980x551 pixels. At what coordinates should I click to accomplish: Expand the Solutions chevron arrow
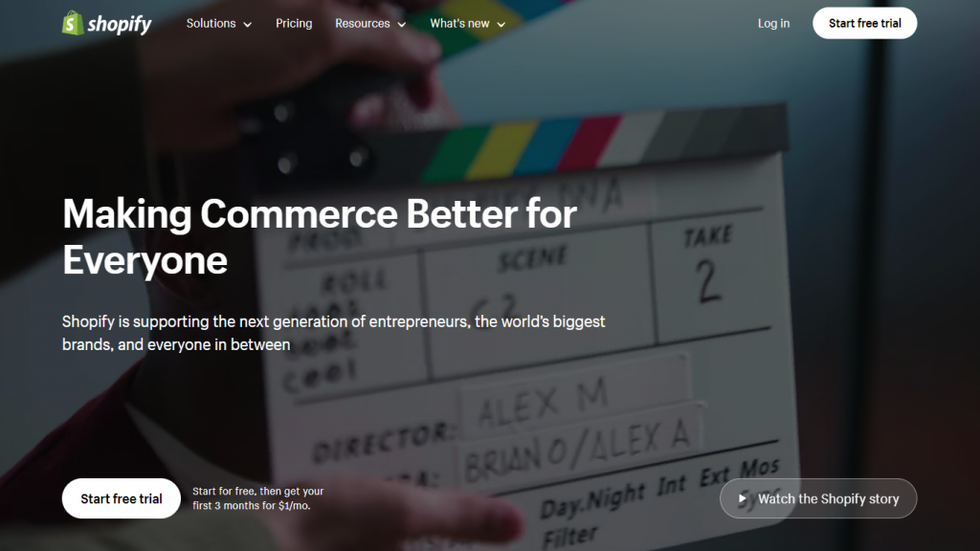(x=248, y=24)
